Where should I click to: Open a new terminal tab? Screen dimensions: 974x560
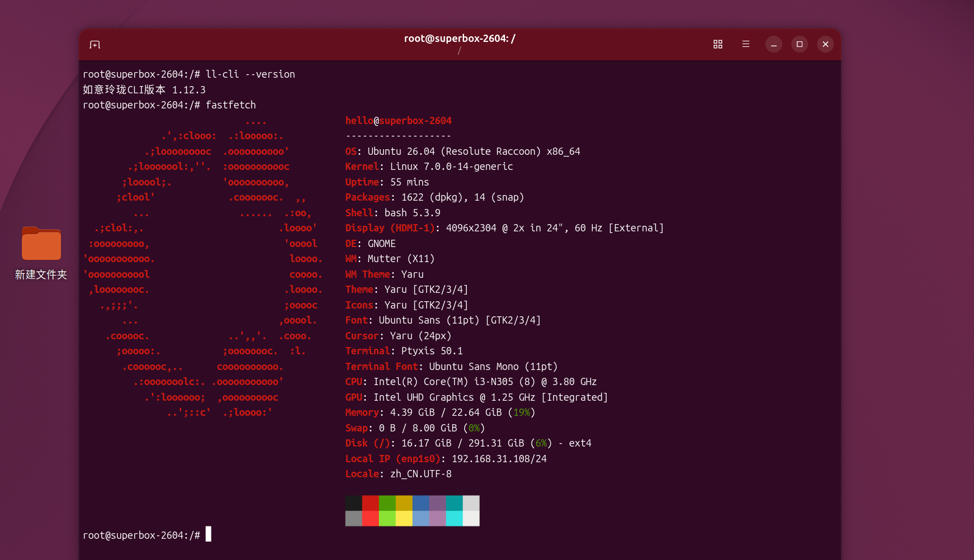point(95,45)
